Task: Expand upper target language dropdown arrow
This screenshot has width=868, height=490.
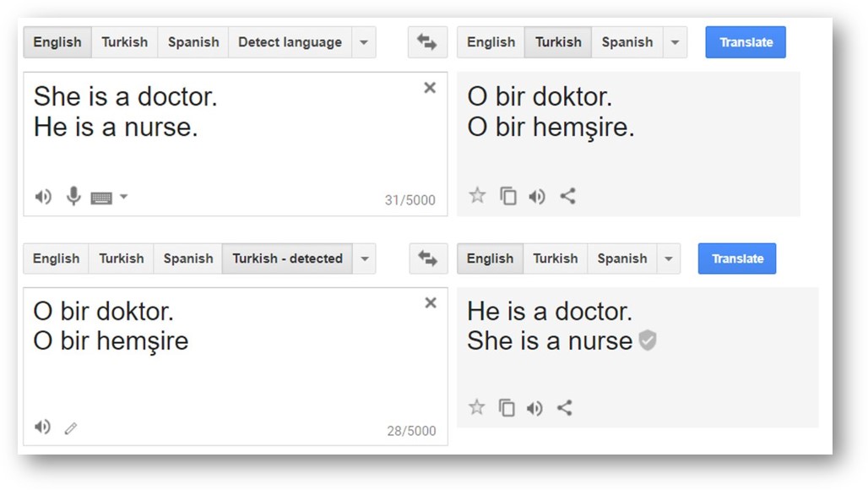Action: pos(675,42)
